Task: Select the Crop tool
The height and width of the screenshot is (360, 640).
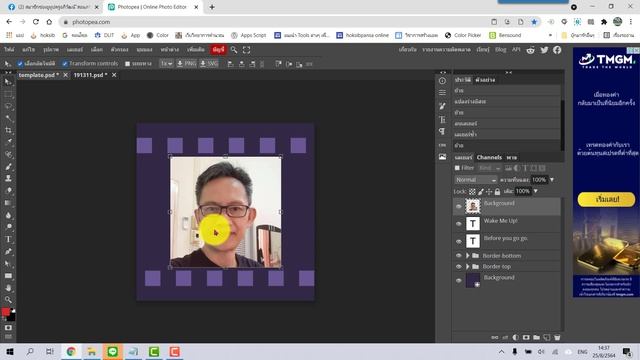Action: pos(8,130)
